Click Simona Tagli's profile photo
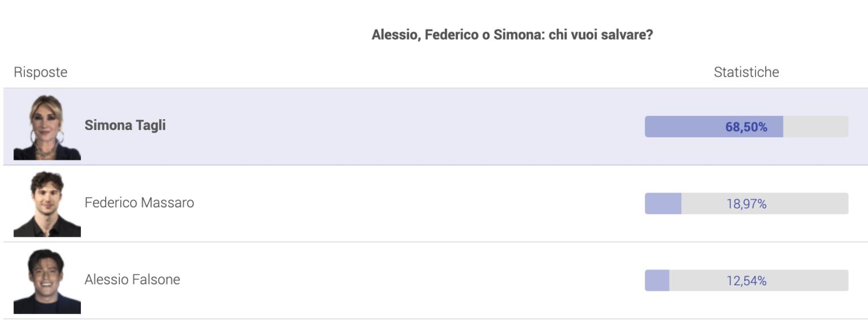This screenshot has height=331, width=868. pos(47,127)
